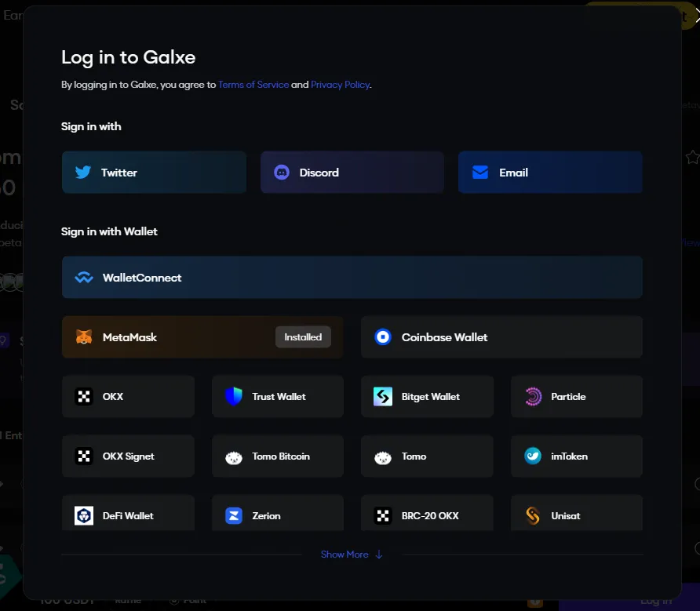The image size is (700, 611).
Task: Click the Trust Wallet shield icon
Action: pyautogui.click(x=234, y=397)
